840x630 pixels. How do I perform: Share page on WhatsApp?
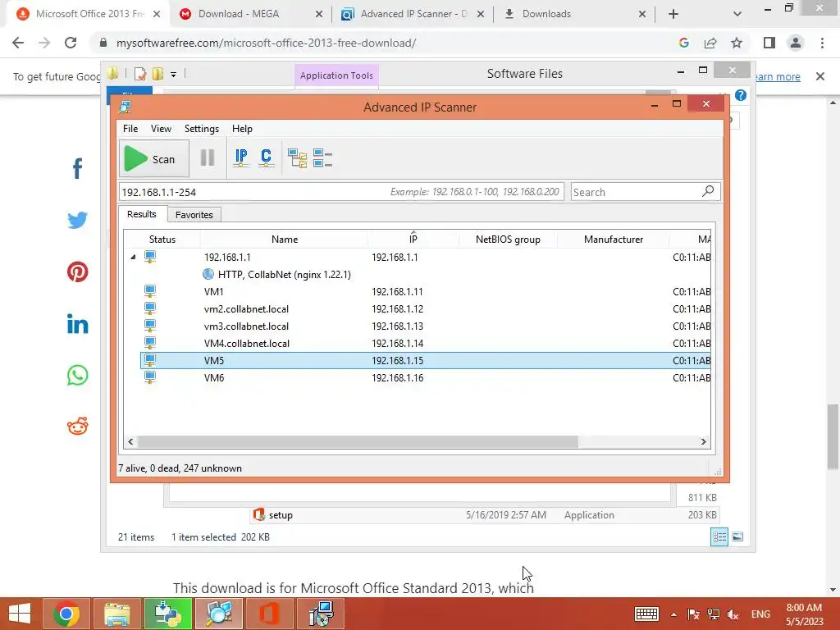pyautogui.click(x=78, y=375)
